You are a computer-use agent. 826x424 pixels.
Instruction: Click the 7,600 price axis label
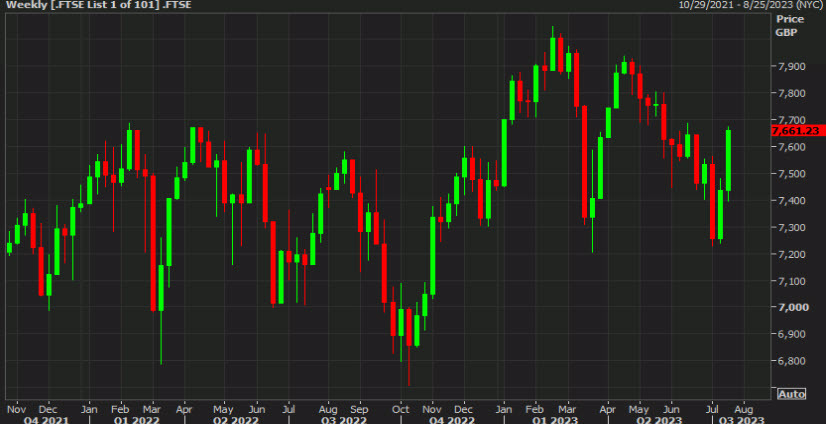point(791,147)
